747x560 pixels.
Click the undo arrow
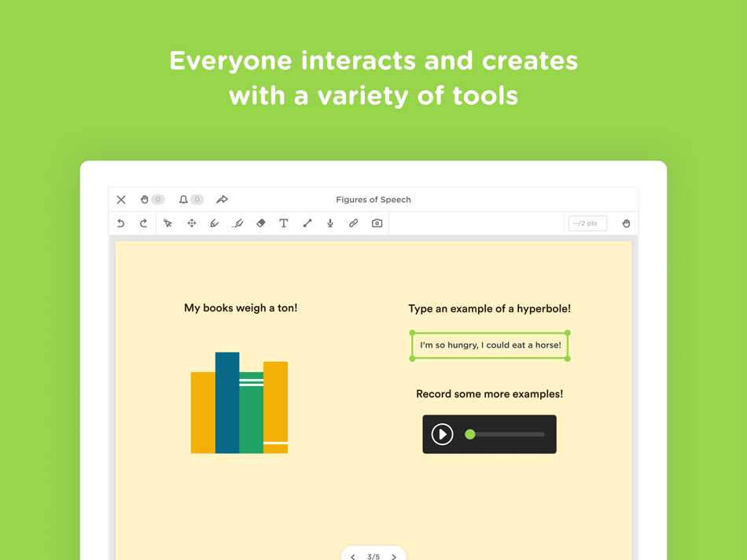[121, 223]
